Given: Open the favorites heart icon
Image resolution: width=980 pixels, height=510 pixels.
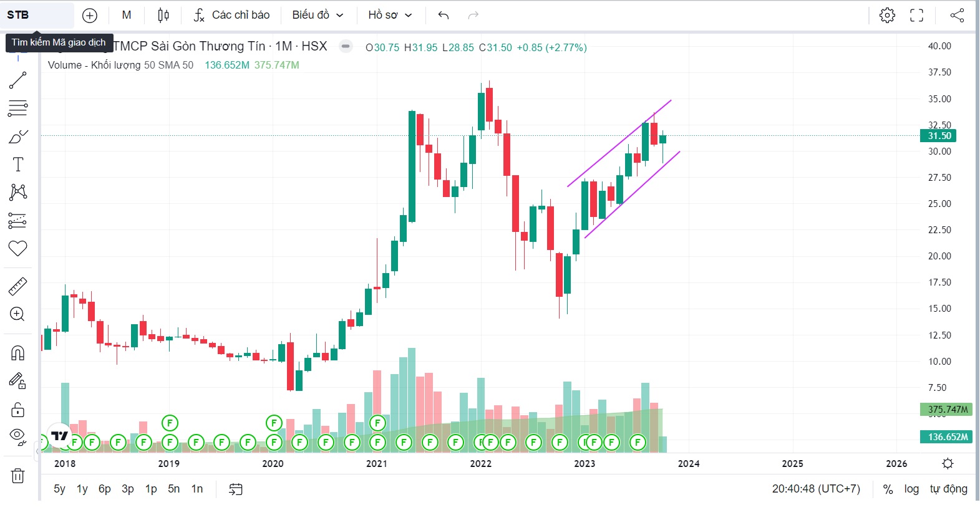Looking at the screenshot, I should click(17, 248).
